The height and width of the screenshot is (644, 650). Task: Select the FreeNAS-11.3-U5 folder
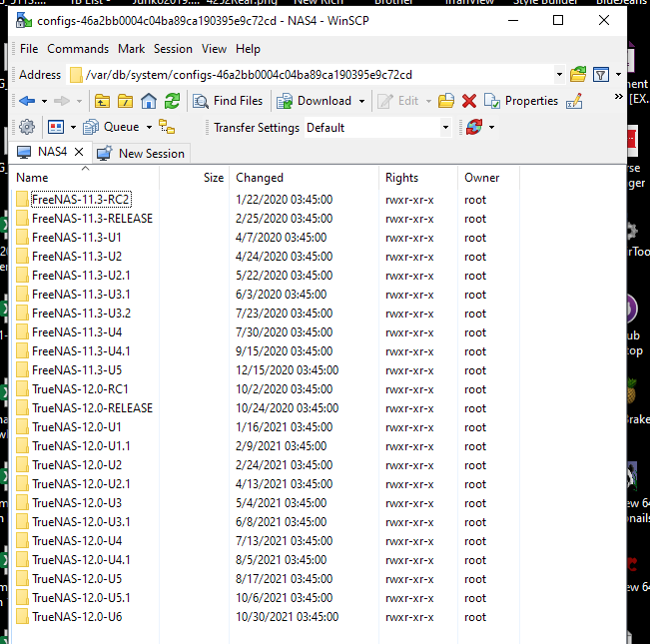pos(77,370)
